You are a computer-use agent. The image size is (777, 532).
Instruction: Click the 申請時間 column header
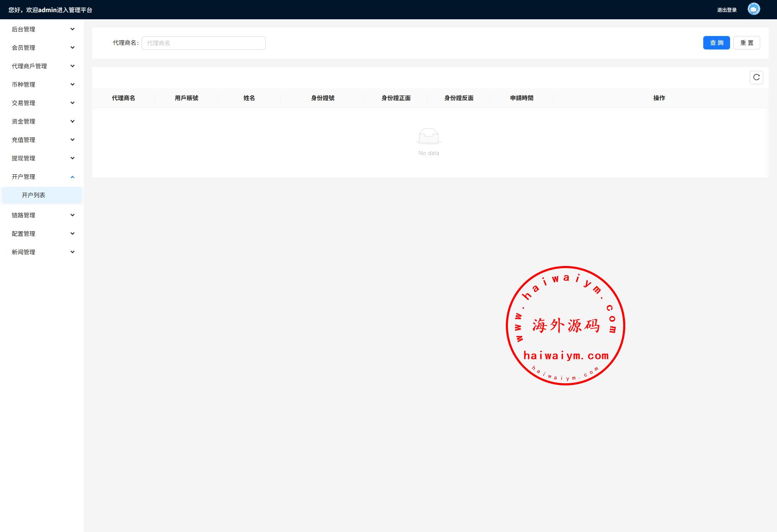coord(521,98)
